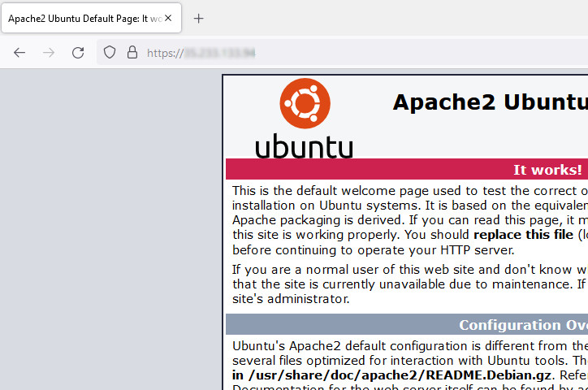The height and width of the screenshot is (390, 588).
Task: Select the Apache2 Ubuntu Default Page tab
Action: 92,18
